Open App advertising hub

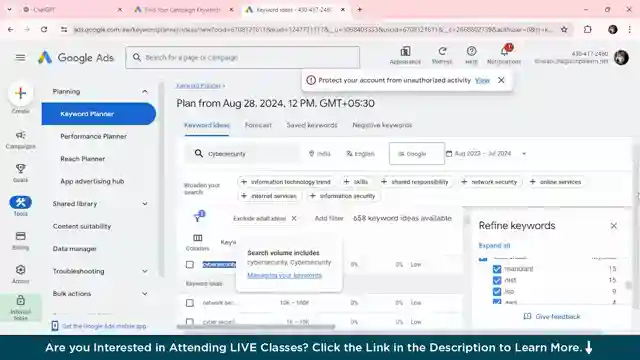coord(92,181)
